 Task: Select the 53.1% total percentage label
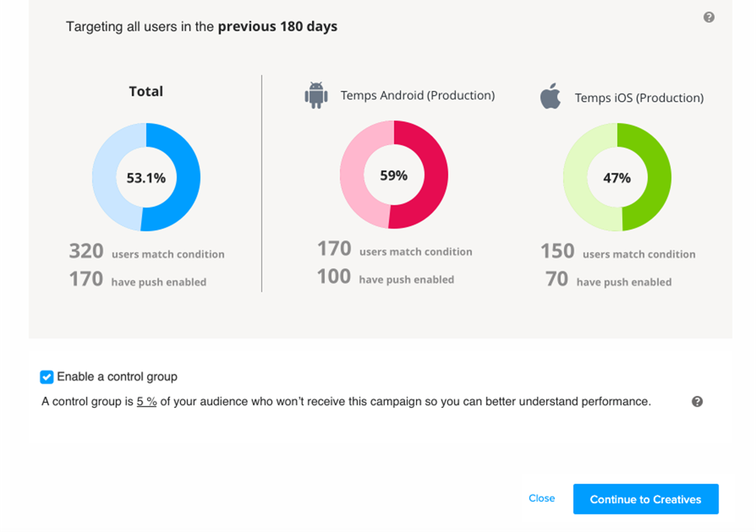click(146, 177)
